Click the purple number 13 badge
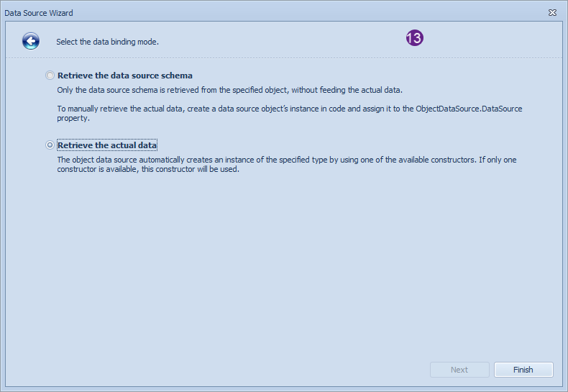 pyautogui.click(x=414, y=37)
